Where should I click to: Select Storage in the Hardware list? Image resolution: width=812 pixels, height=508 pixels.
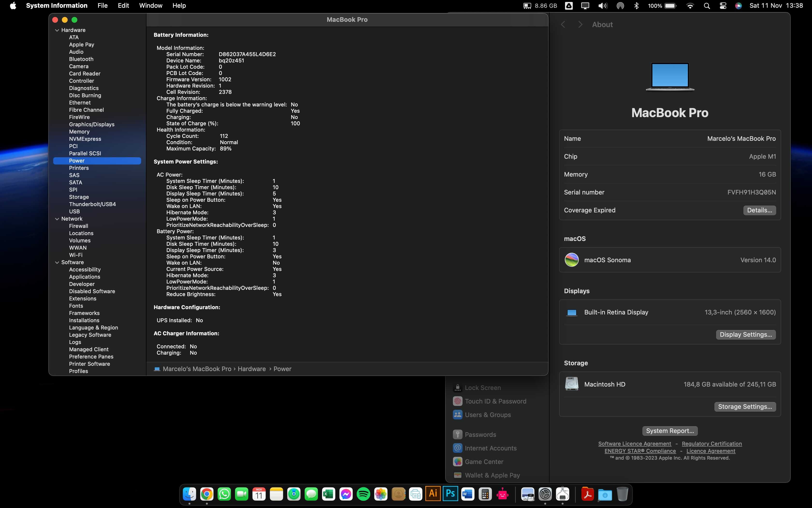click(79, 197)
